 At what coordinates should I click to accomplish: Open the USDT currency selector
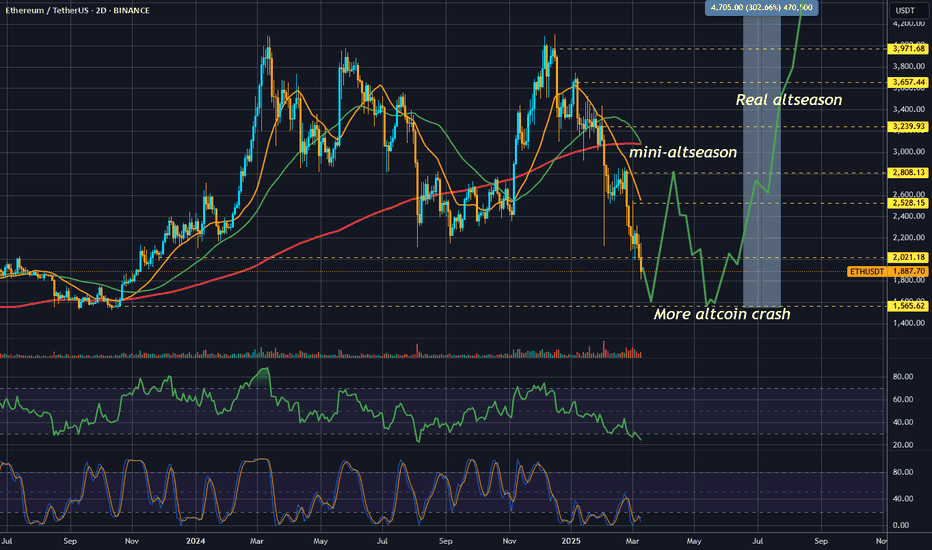[x=905, y=10]
